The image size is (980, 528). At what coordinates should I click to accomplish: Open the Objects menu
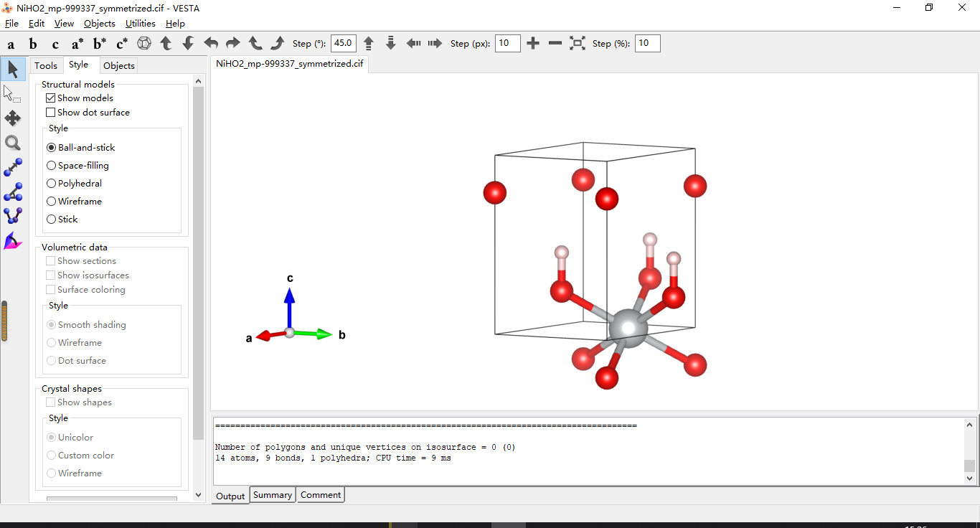pos(100,24)
